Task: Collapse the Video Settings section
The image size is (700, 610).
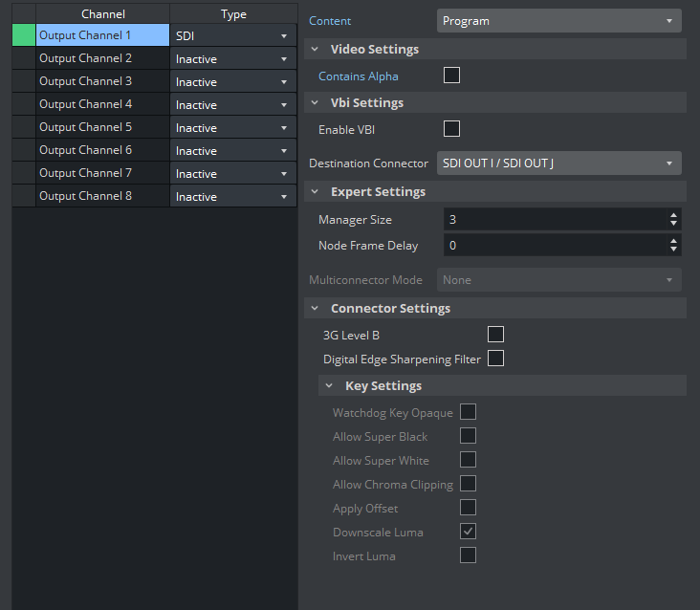Action: click(x=316, y=50)
